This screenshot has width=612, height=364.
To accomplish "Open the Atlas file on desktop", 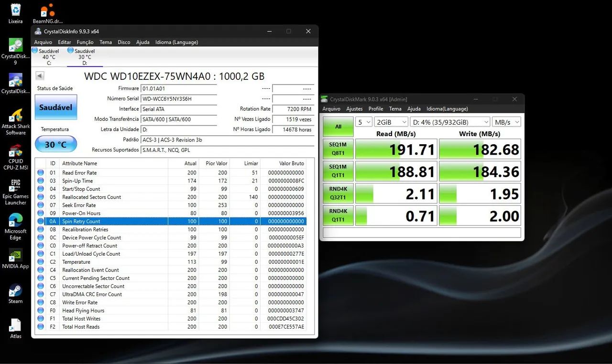I will (x=16, y=329).
